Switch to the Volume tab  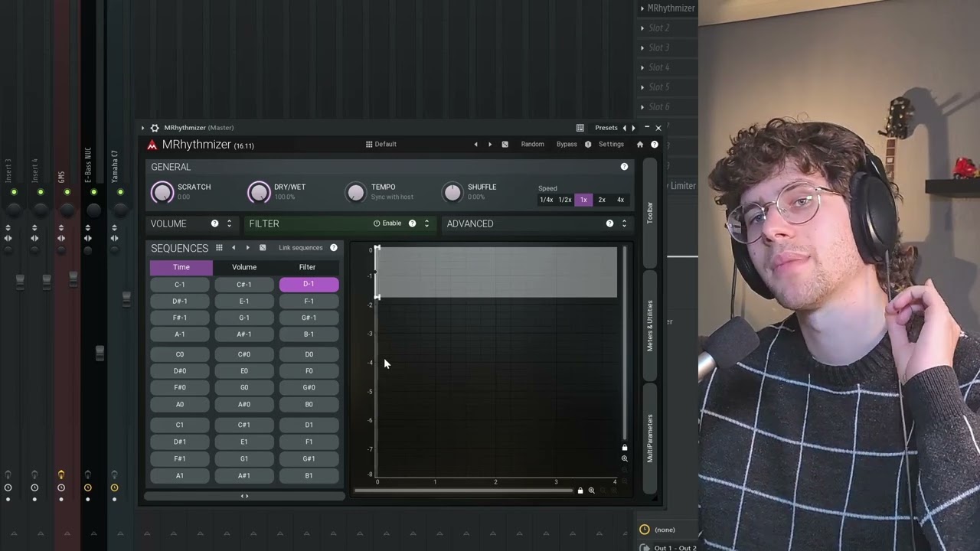pyautogui.click(x=244, y=267)
